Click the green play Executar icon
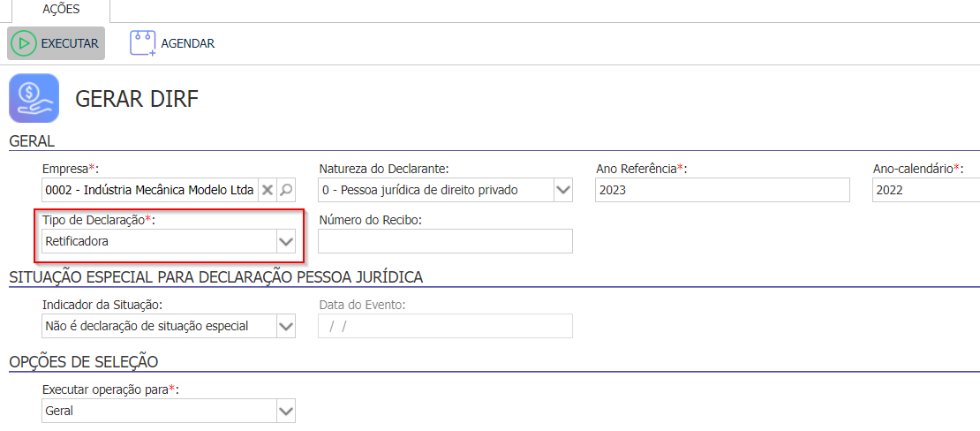This screenshot has height=431, width=980. click(24, 43)
